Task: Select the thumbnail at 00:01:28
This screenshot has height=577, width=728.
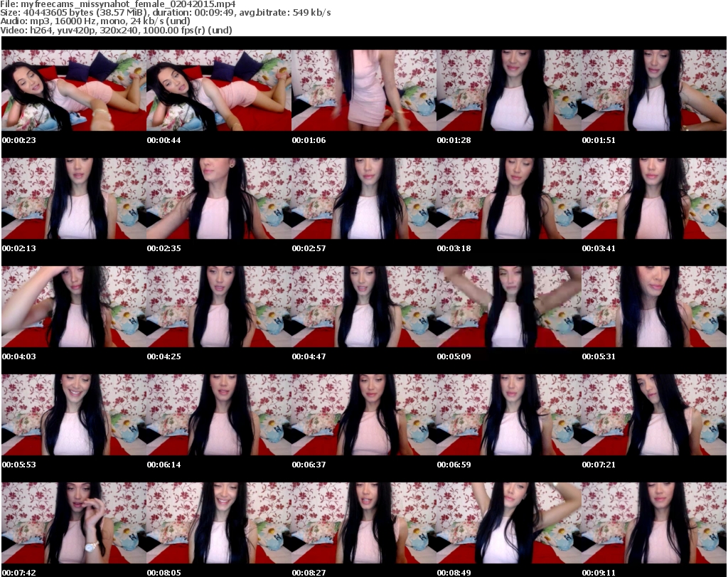Action: pyautogui.click(x=509, y=90)
